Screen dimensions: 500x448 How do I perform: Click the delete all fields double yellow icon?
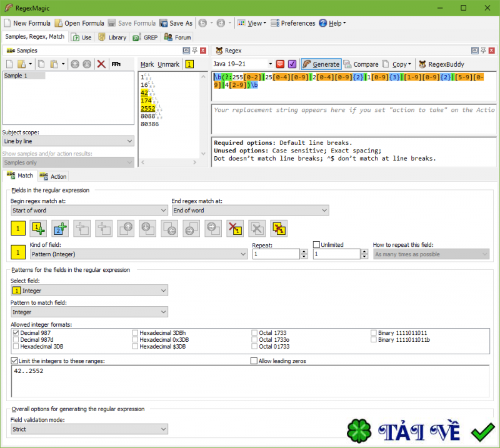tap(279, 228)
